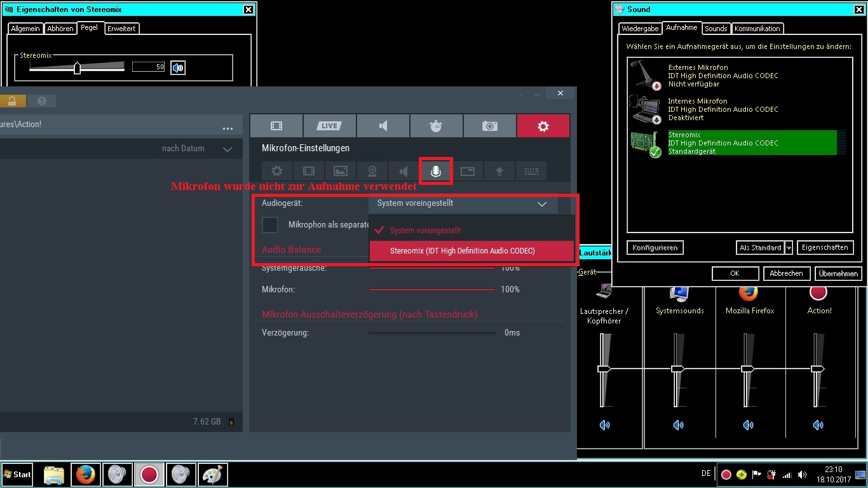The height and width of the screenshot is (488, 868).
Task: Mute the Action! mixer channel
Action: (x=818, y=425)
